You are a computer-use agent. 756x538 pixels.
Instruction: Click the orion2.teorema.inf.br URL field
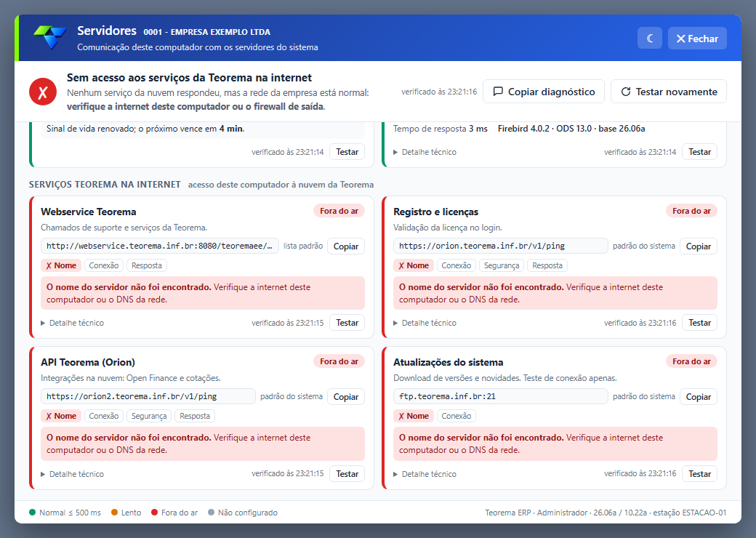coord(148,396)
